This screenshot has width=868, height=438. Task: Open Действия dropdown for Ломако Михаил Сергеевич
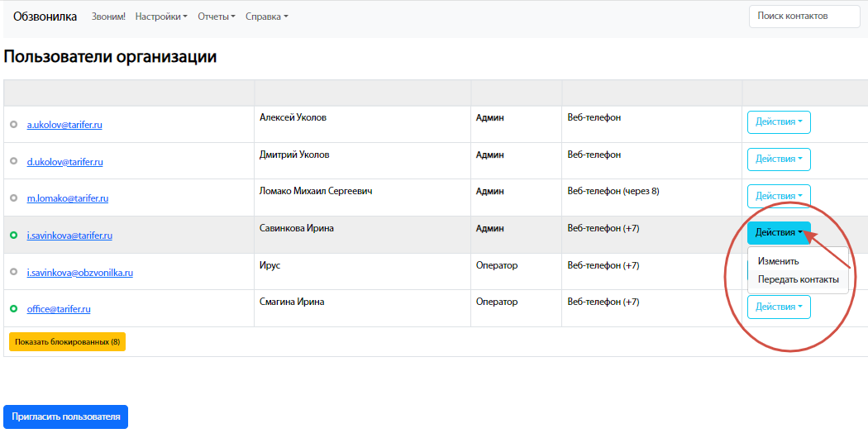[x=779, y=196]
